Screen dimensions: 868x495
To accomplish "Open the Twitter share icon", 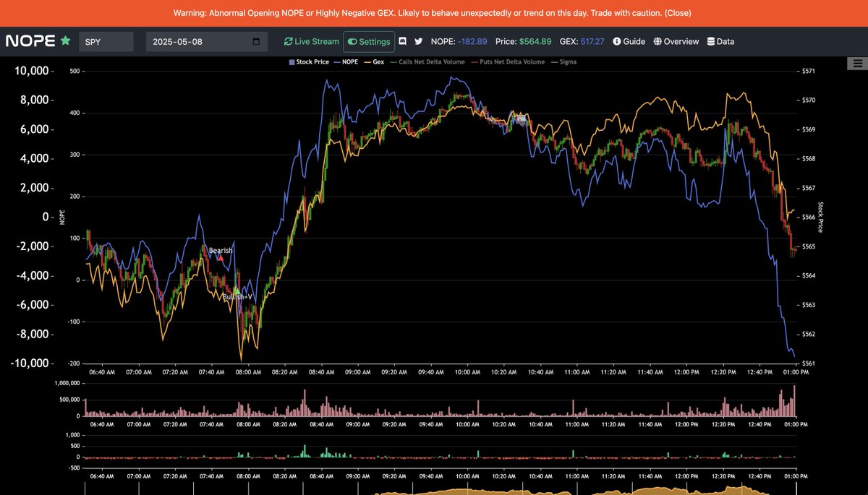I will pos(418,41).
